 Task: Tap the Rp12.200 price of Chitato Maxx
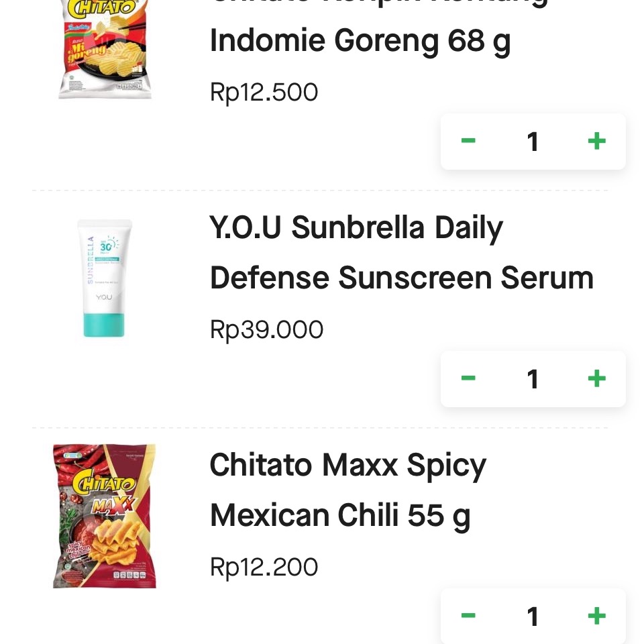[264, 567]
